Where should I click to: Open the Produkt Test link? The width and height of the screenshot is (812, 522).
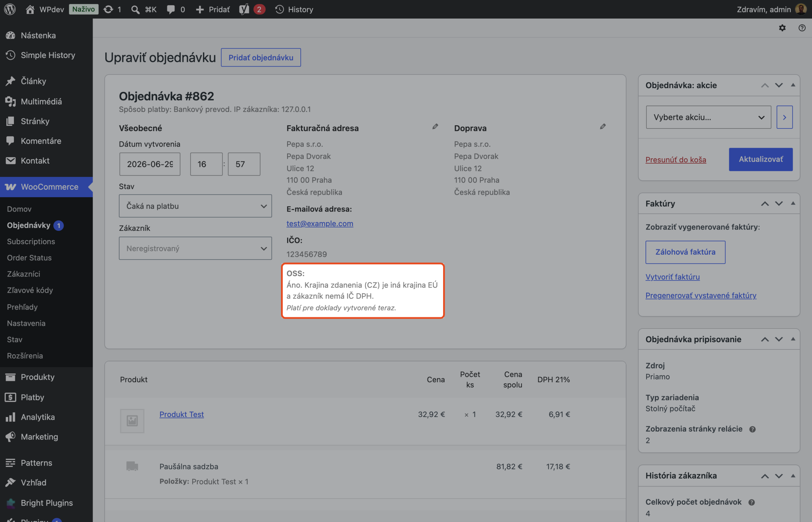click(181, 414)
